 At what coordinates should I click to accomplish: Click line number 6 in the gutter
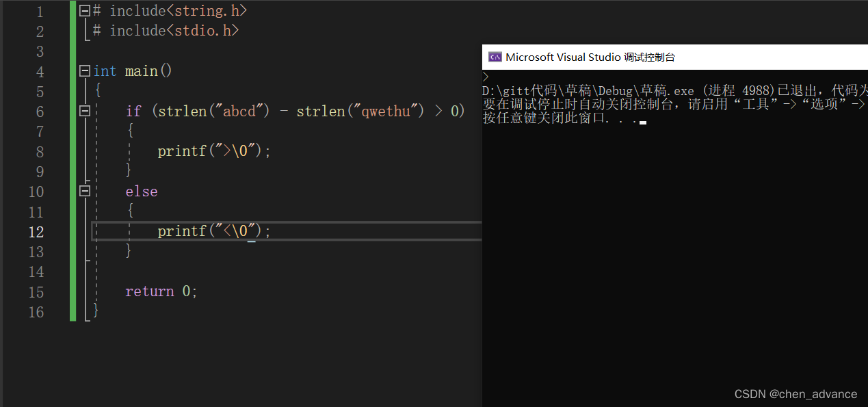[39, 112]
